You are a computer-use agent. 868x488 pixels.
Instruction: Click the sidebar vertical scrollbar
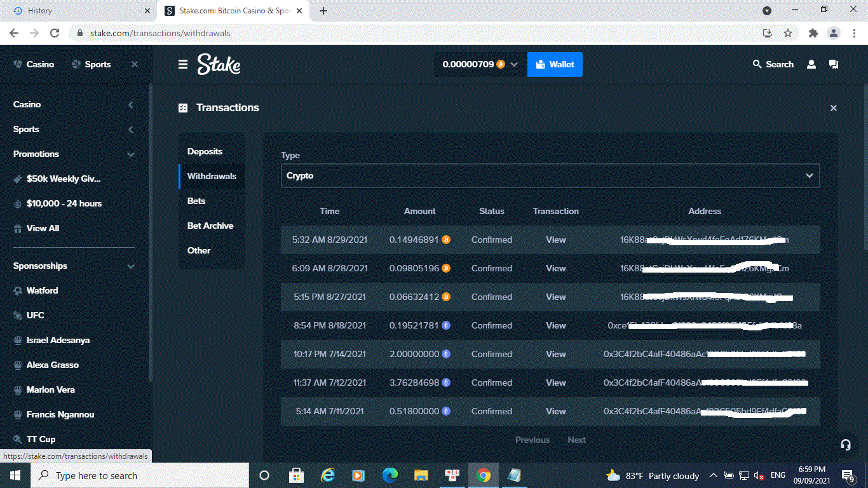pos(150,232)
